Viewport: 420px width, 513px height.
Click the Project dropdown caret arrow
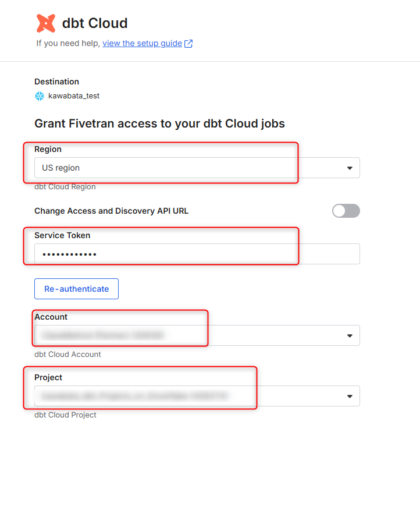coord(350,396)
